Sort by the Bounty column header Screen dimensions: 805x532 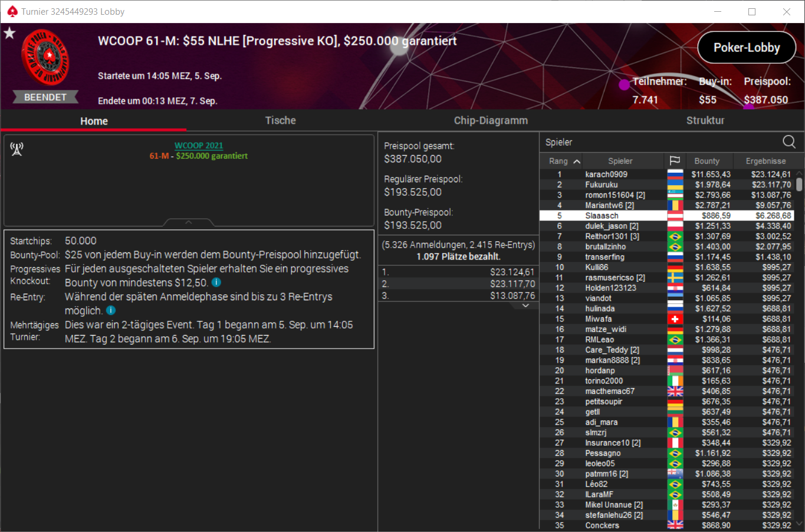coord(707,161)
